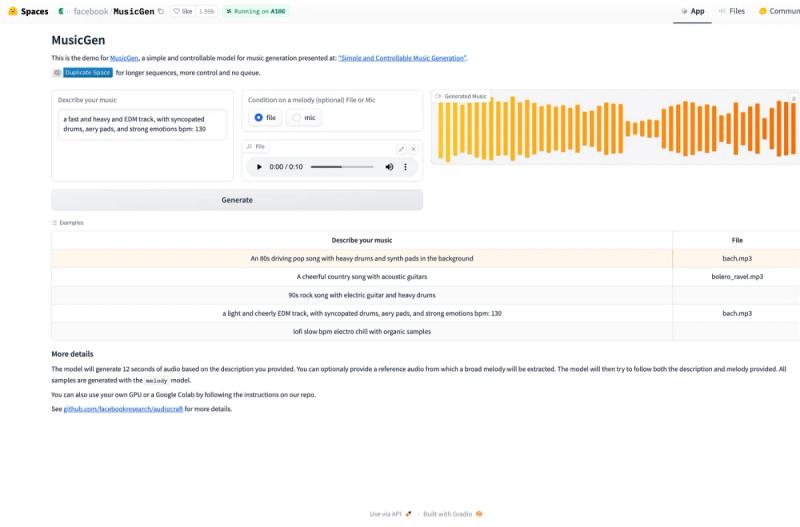Mute the melody audio player volume
Image resolution: width=800 pixels, height=527 pixels.
point(389,167)
